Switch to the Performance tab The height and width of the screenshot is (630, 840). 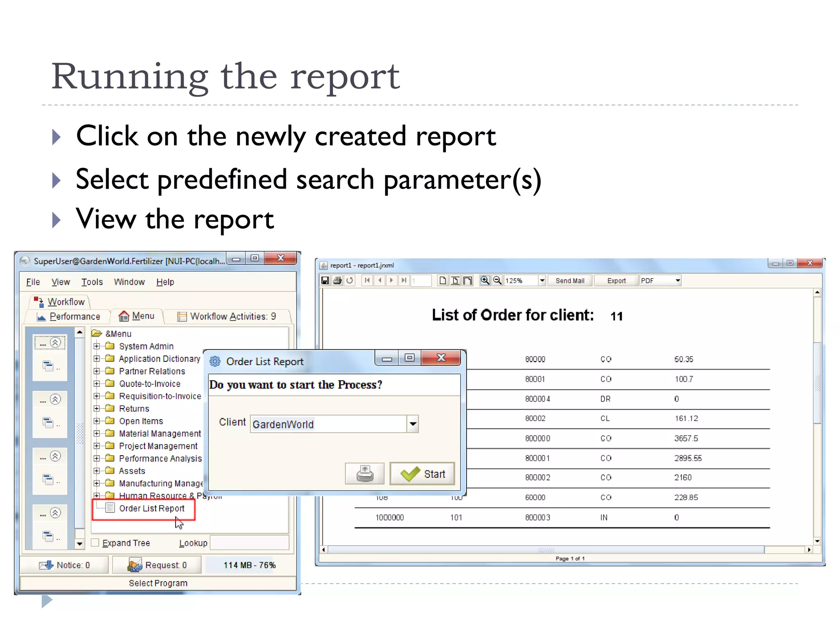coord(68,316)
